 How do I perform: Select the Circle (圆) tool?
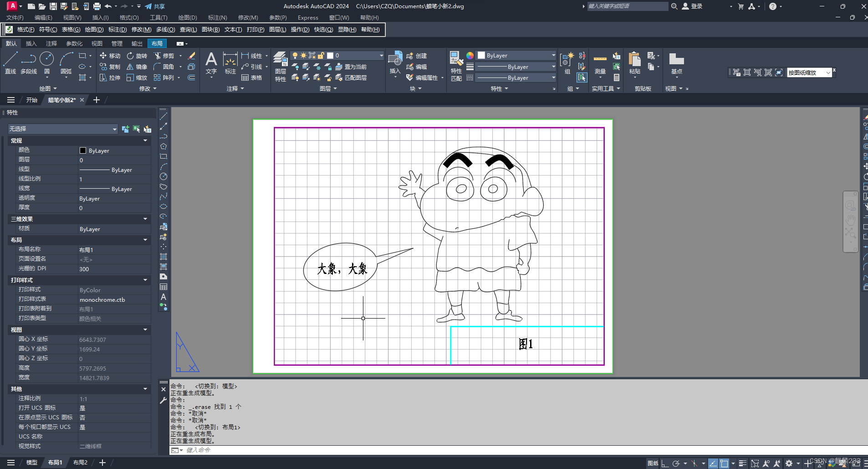pyautogui.click(x=47, y=63)
